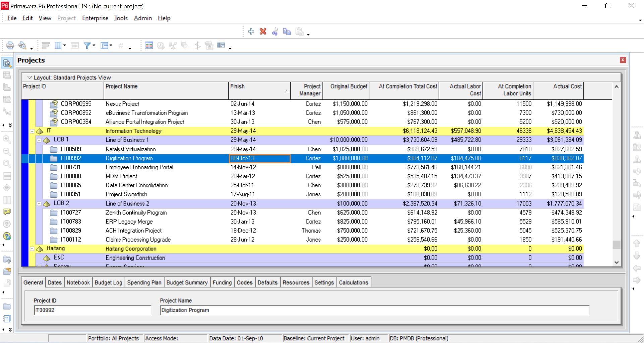Open the File menu
This screenshot has width=644, height=343.
click(x=12, y=18)
